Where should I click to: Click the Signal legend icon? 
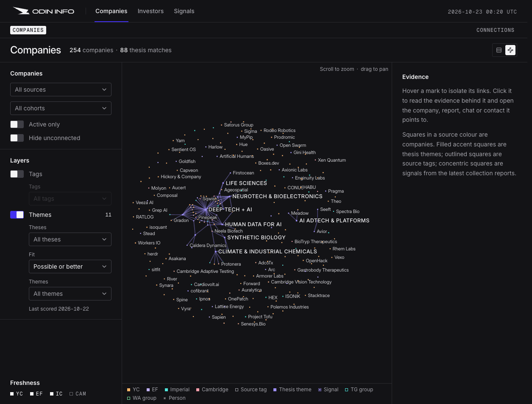[x=320, y=390]
